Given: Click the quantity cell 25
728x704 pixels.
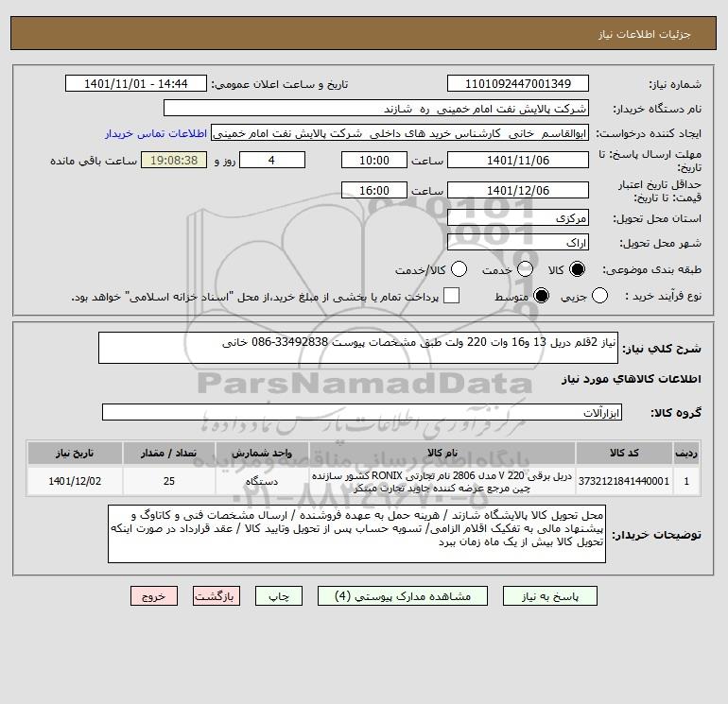Looking at the screenshot, I should click(169, 481).
